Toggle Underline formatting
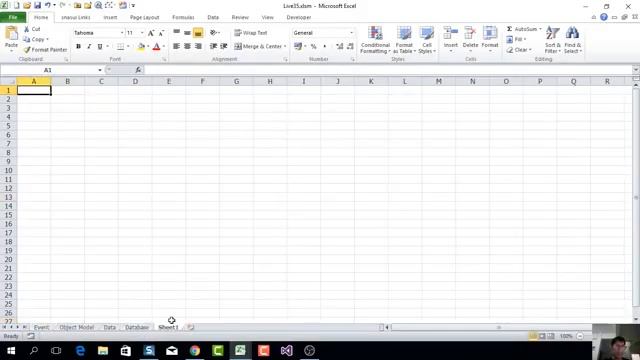640x360 pixels. (x=100, y=47)
